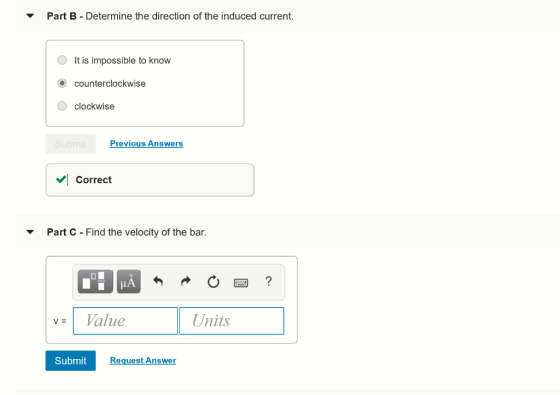
Task: Click the Part B heading text
Action: 170,16
